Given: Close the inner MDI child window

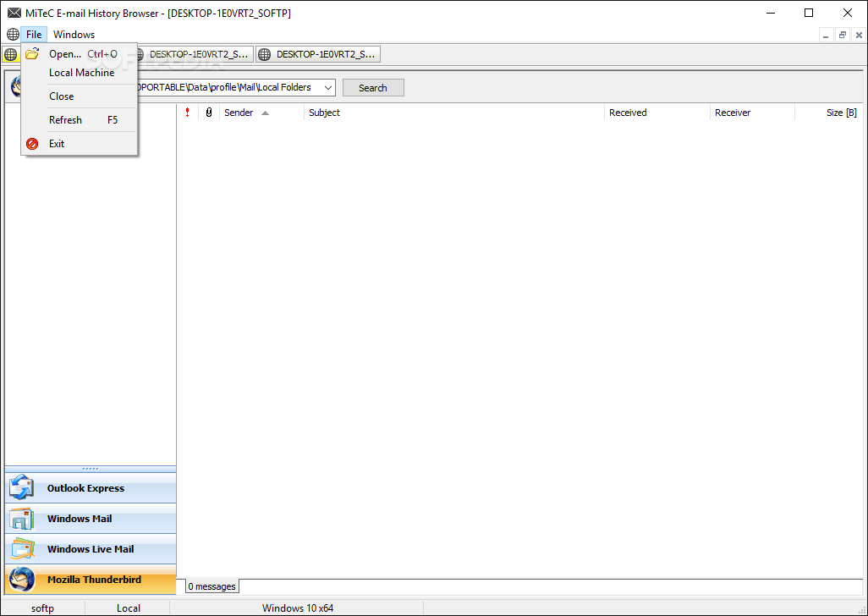Looking at the screenshot, I should 859,35.
